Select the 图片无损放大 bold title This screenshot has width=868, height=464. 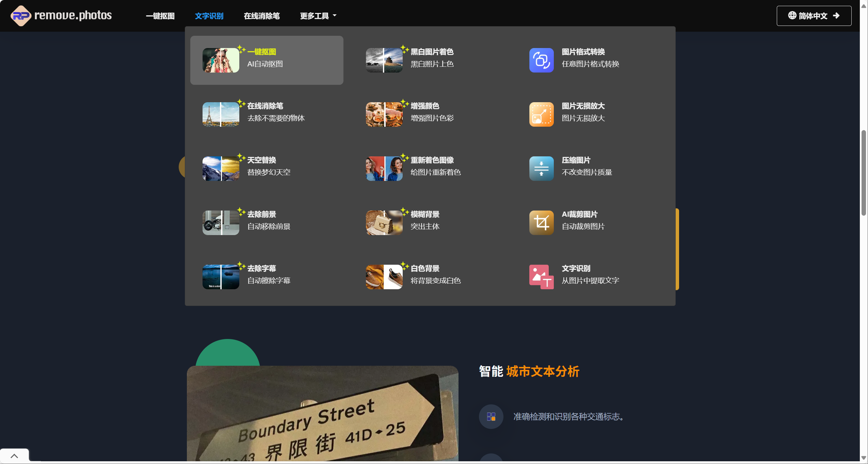[x=583, y=106]
